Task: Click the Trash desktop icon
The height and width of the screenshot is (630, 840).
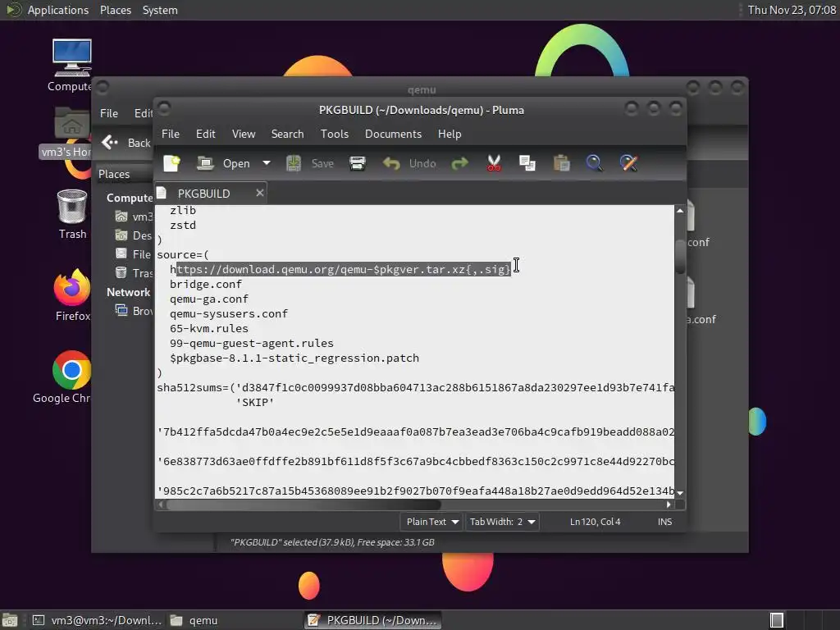Action: click(72, 214)
